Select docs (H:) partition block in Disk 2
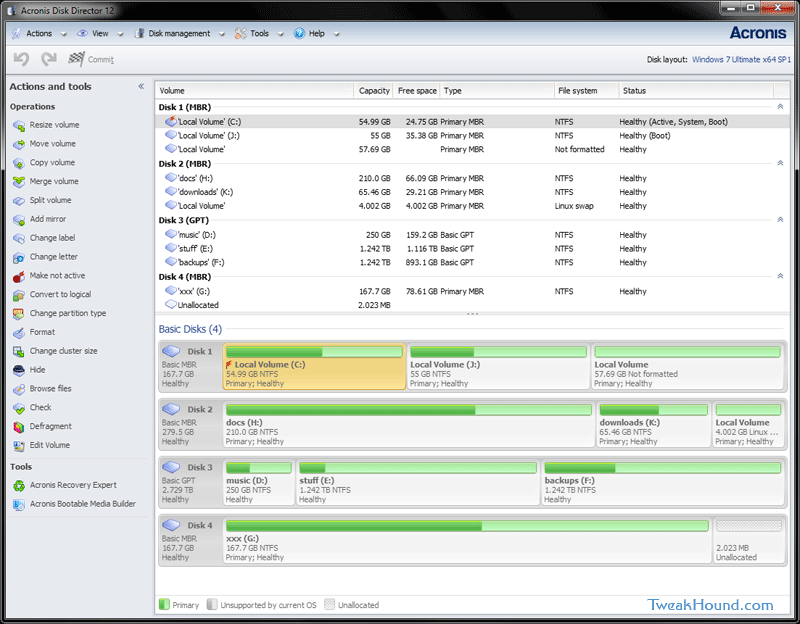Image resolution: width=800 pixels, height=624 pixels. point(409,425)
